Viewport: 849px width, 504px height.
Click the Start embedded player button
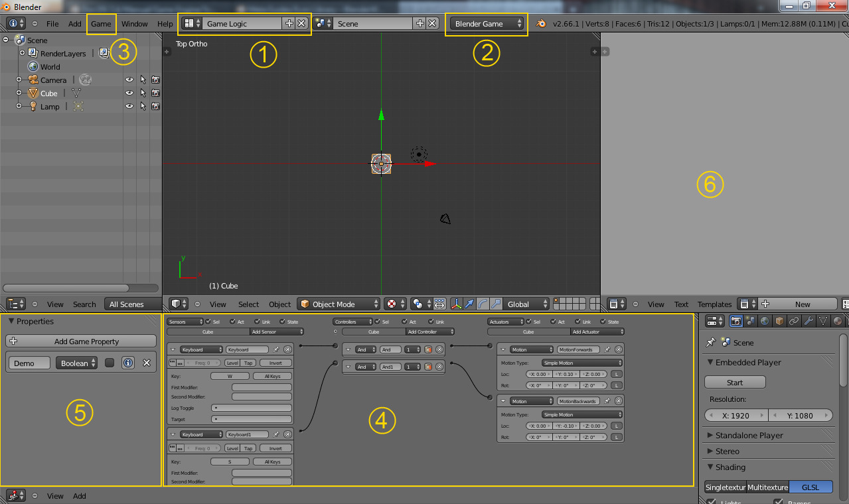[x=735, y=382]
